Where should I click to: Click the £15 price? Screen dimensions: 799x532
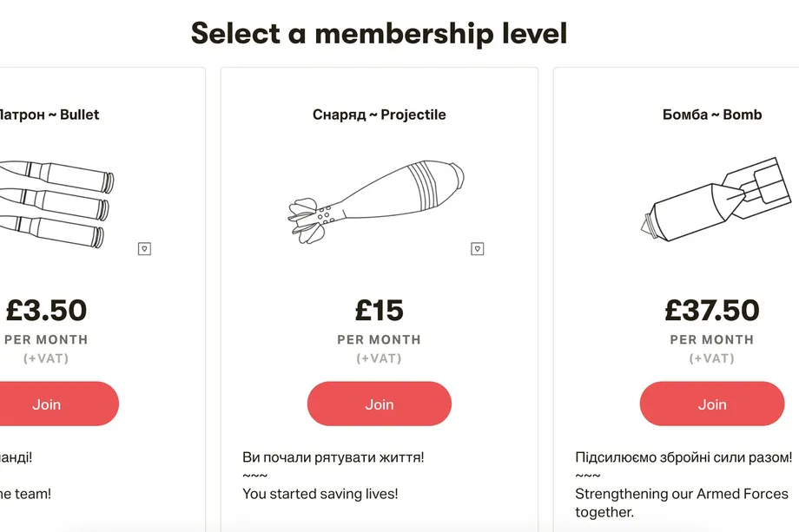[x=380, y=310]
